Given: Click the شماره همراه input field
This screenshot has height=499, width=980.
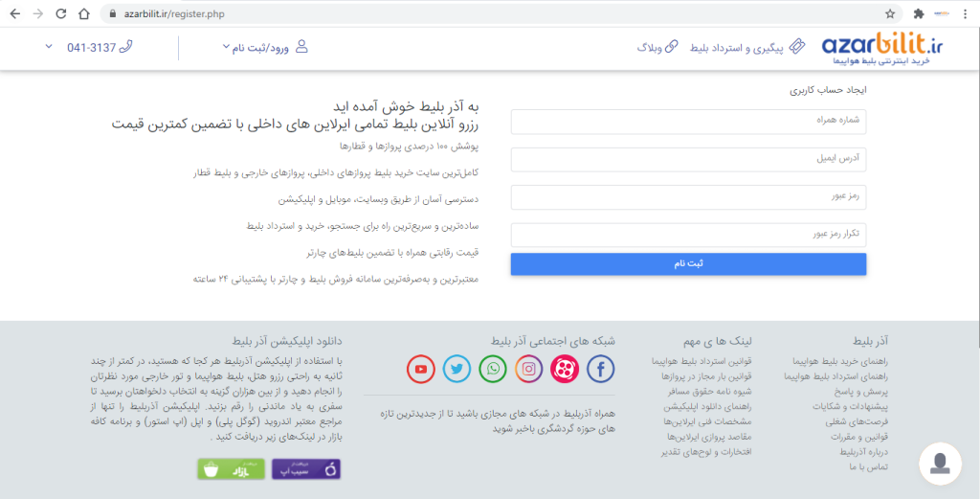Looking at the screenshot, I should point(688,122).
